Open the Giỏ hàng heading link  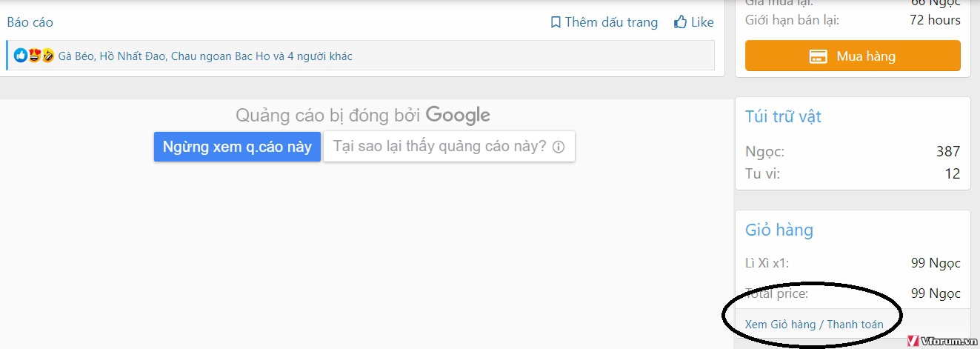[779, 230]
